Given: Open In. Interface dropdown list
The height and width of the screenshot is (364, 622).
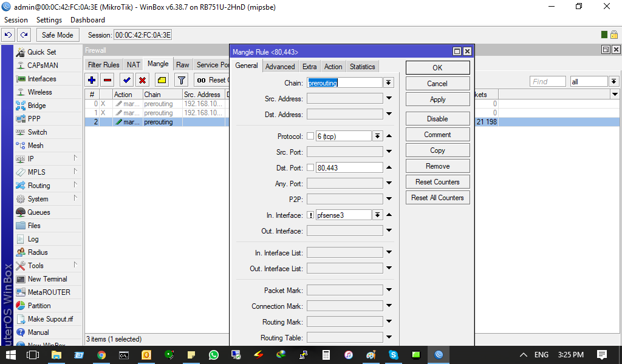Looking at the screenshot, I should point(377,215).
